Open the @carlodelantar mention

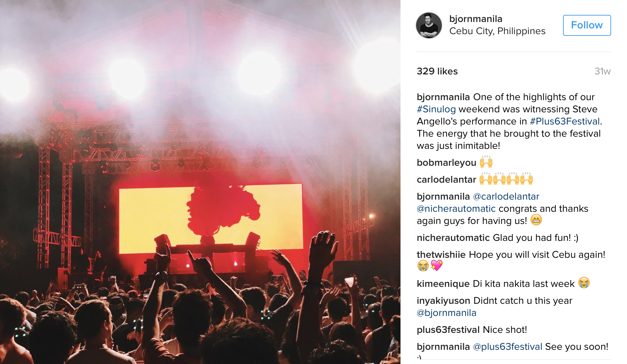(506, 197)
